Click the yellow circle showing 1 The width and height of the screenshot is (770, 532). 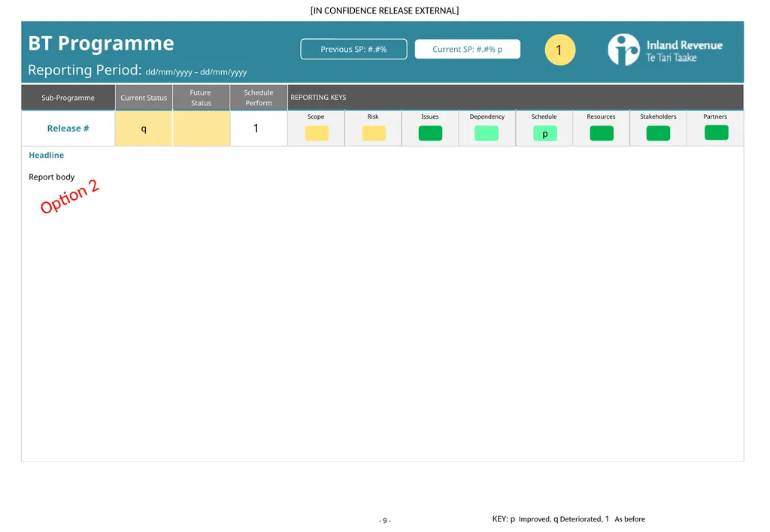tap(559, 50)
